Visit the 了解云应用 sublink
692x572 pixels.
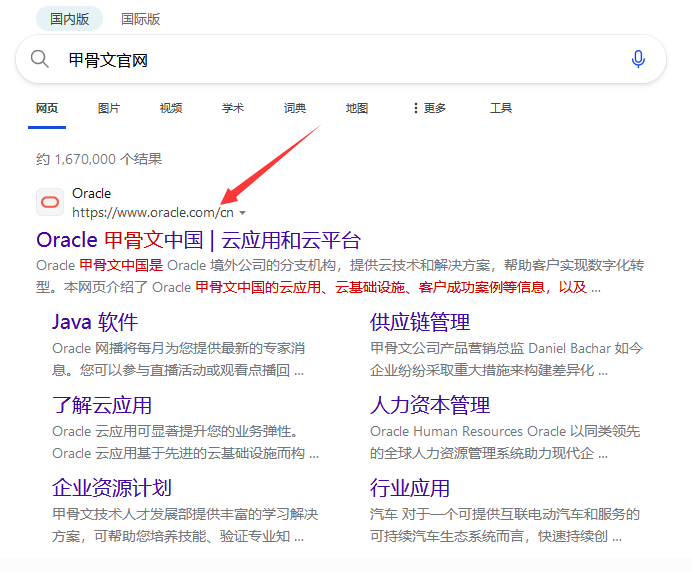(x=102, y=405)
